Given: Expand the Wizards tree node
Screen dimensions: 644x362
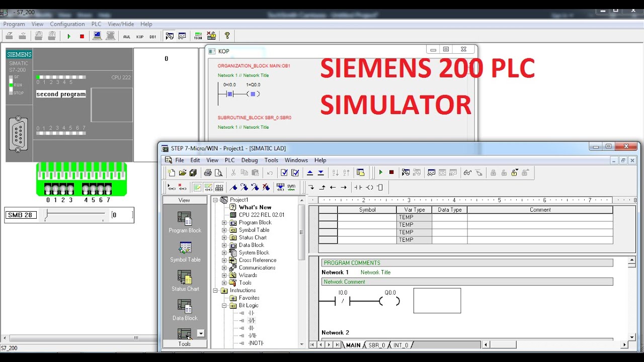Looking at the screenshot, I should 224,276.
